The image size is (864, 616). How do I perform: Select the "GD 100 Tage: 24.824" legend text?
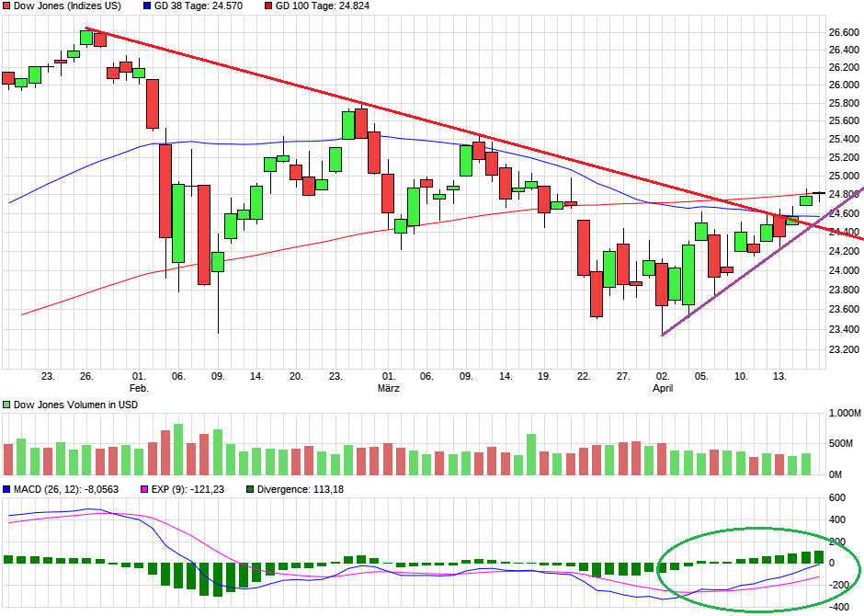tap(323, 6)
